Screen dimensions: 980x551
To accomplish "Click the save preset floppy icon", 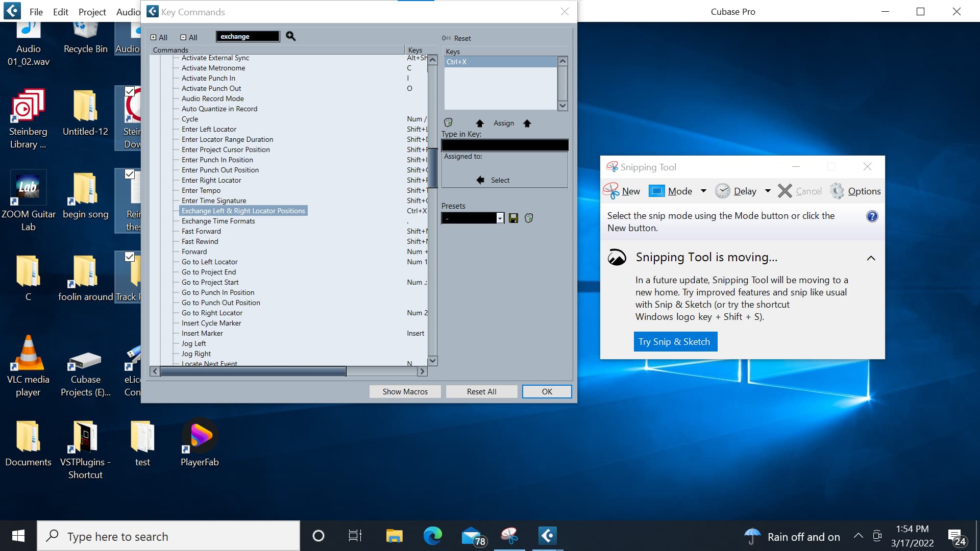I will coord(513,218).
